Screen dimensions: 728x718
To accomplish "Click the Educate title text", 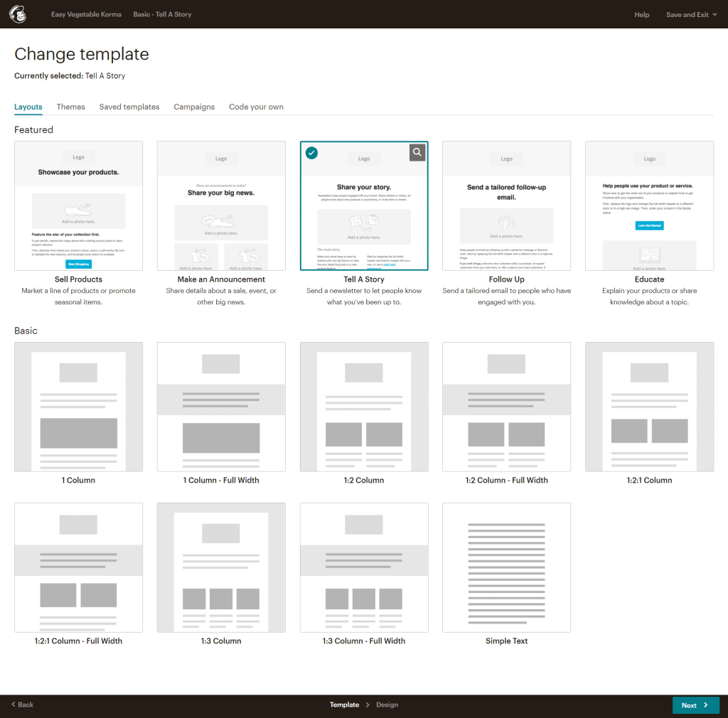I will pyautogui.click(x=650, y=279).
